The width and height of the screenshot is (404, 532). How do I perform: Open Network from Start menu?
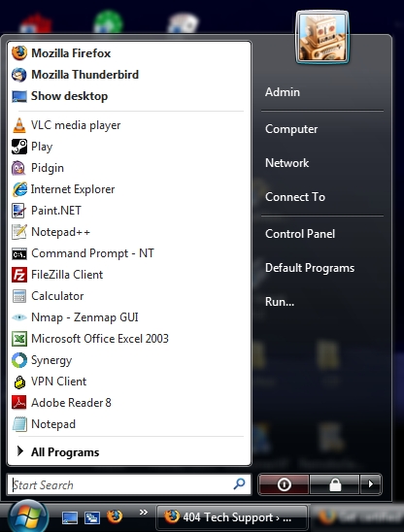coord(286,163)
